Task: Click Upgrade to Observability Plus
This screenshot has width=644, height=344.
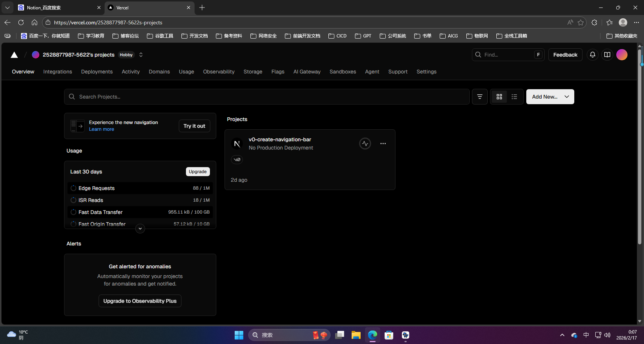Action: pos(140,301)
